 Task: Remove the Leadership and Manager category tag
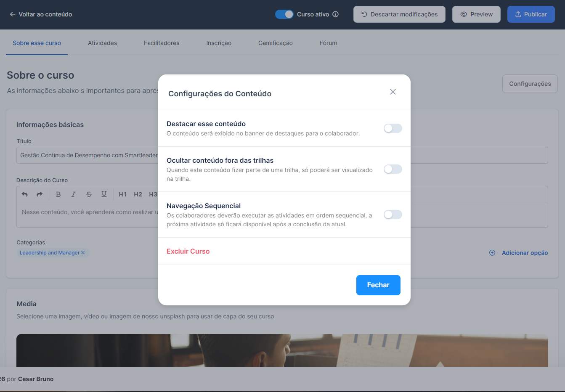coord(83,253)
